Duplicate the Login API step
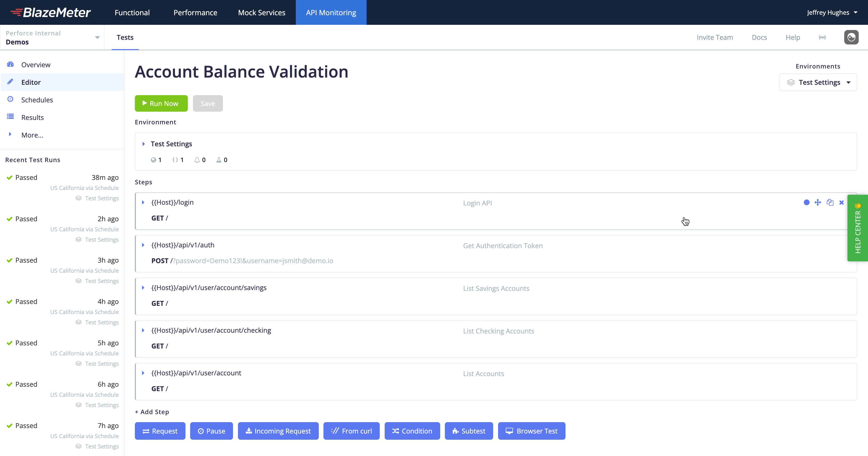This screenshot has height=456, width=868. pyautogui.click(x=830, y=202)
